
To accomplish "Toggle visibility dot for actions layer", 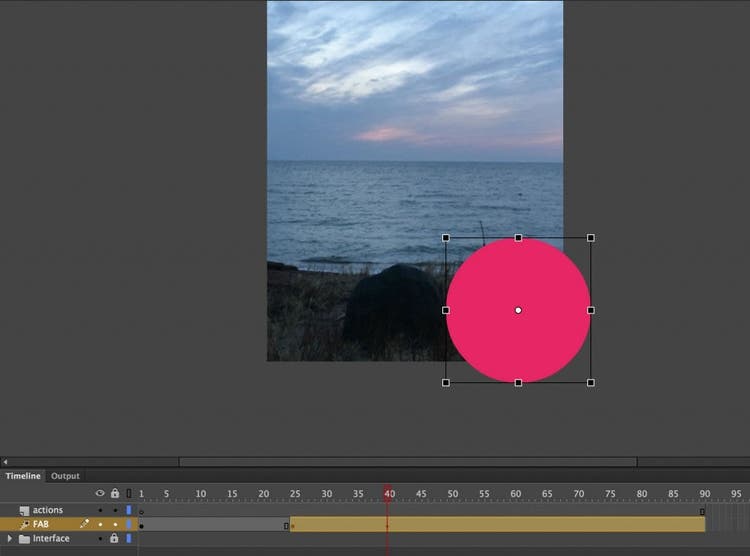I will click(x=99, y=510).
